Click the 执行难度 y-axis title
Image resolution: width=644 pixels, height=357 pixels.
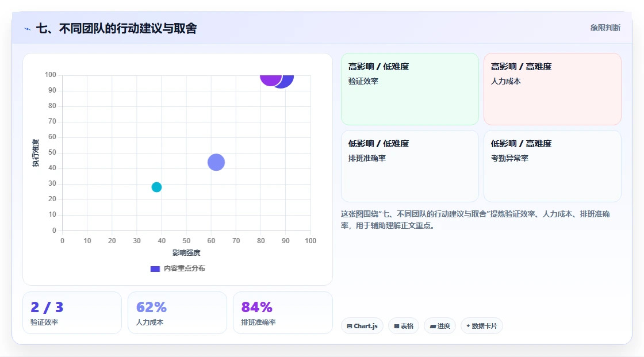[x=36, y=153]
